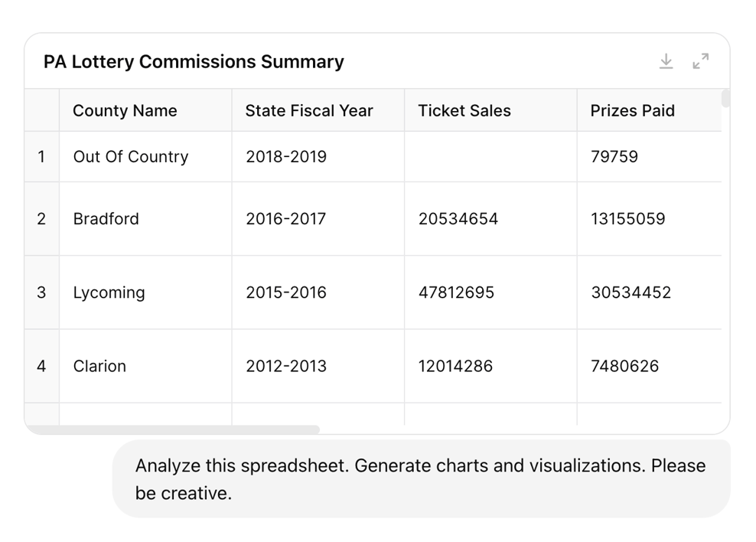756x542 pixels.
Task: Click the PA Lottery Commissions Summary title
Action: click(193, 61)
